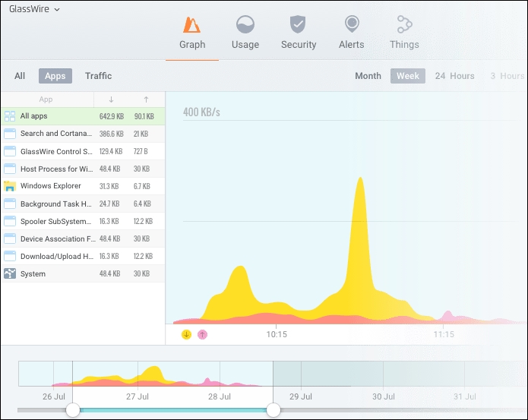Screen dimensions: 528x420
Task: Select Device Association F... row
Action: pyautogui.click(x=83, y=238)
